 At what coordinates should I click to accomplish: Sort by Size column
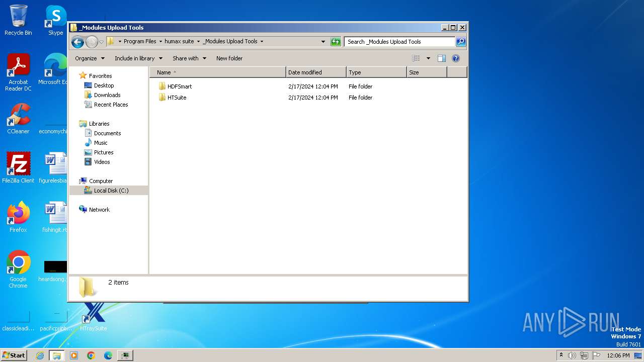coord(427,72)
